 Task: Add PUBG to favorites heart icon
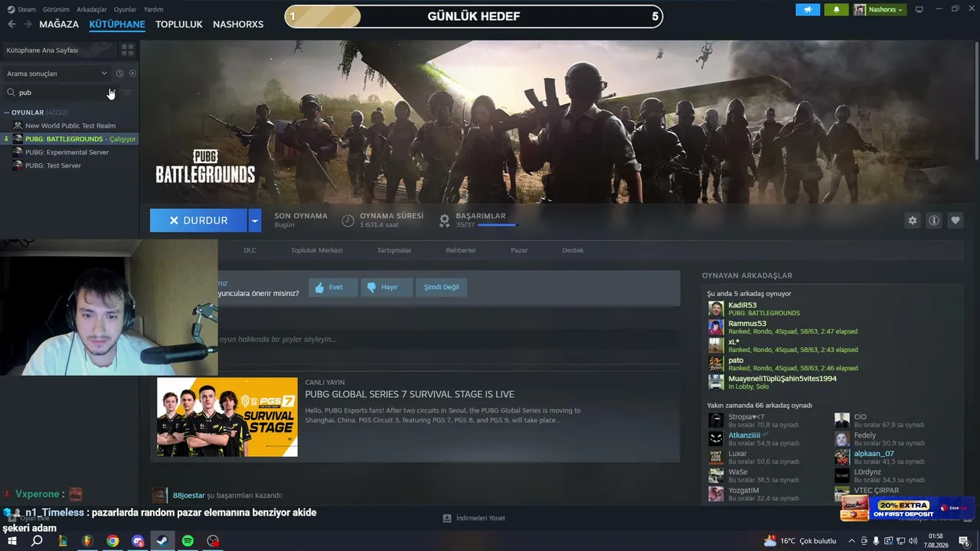(x=955, y=220)
